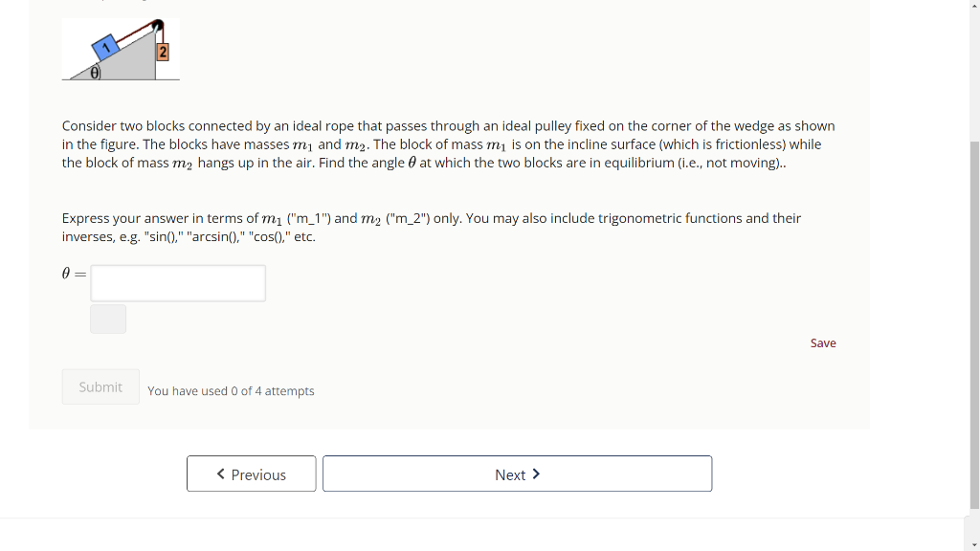Screen dimensions: 980x551
Task: Click the wedge diagram figure
Action: (x=120, y=48)
